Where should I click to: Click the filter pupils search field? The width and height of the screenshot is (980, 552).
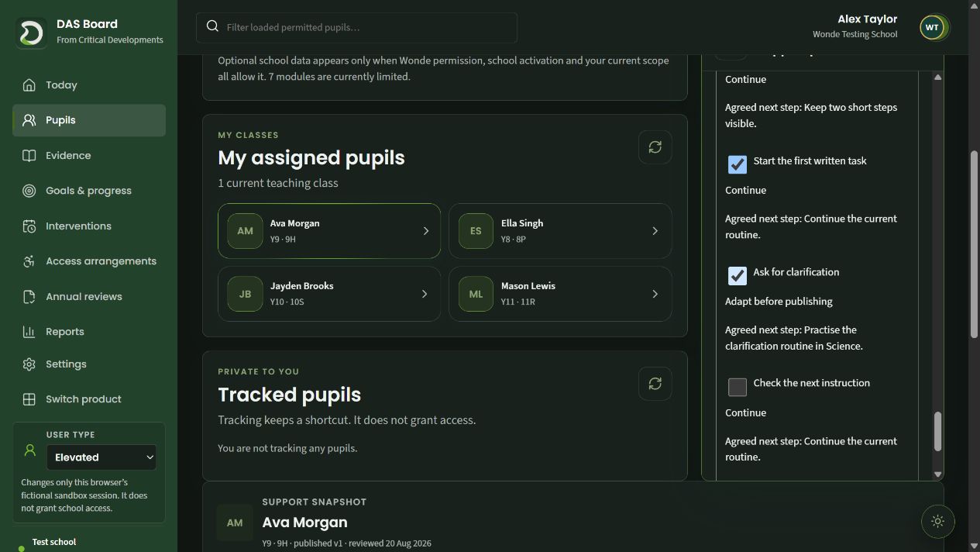[x=356, y=27]
